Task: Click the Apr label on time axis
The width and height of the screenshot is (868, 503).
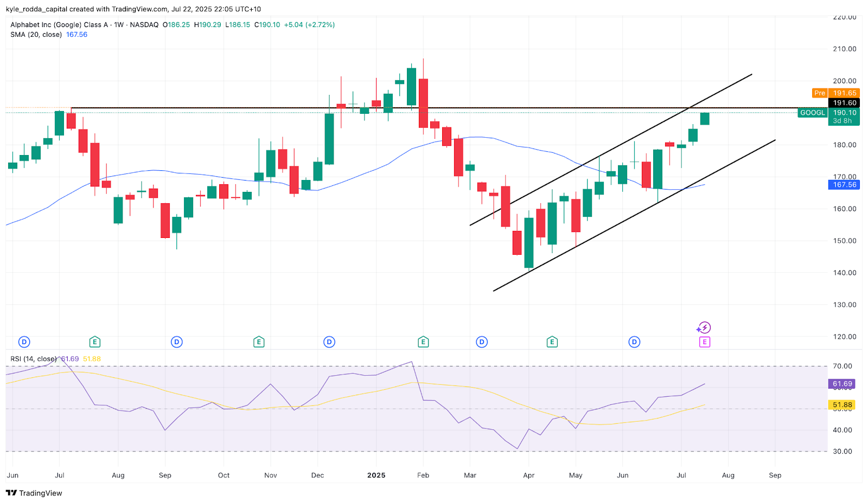Action: point(528,475)
